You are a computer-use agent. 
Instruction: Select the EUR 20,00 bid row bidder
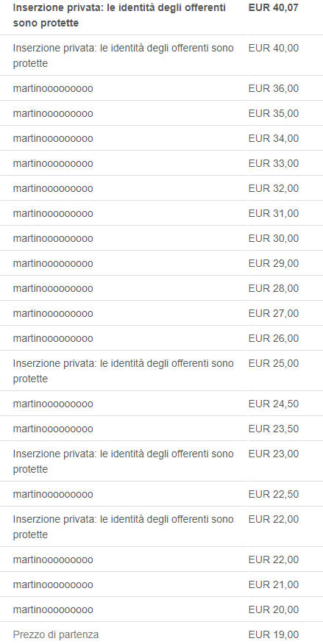coord(52,609)
